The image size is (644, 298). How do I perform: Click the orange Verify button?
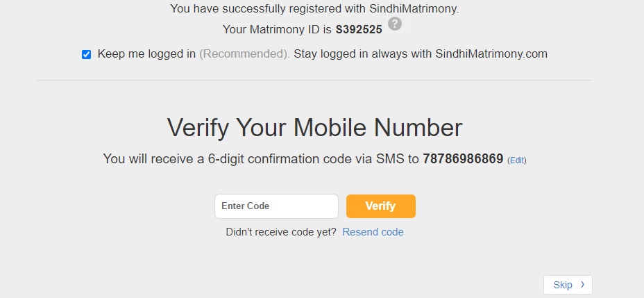point(381,206)
